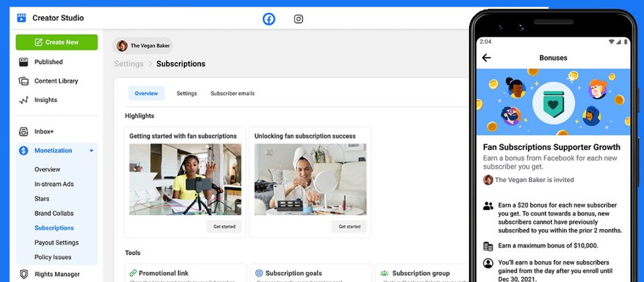The height and width of the screenshot is (282, 644).
Task: Open the Rights Manager shield icon
Action: (24, 274)
